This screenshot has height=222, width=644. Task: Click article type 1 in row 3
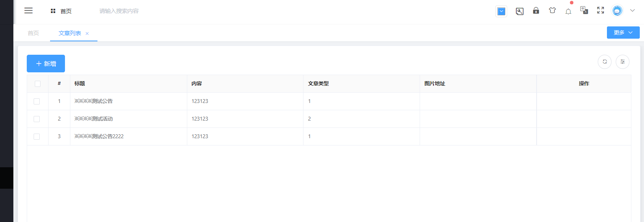(x=310, y=136)
